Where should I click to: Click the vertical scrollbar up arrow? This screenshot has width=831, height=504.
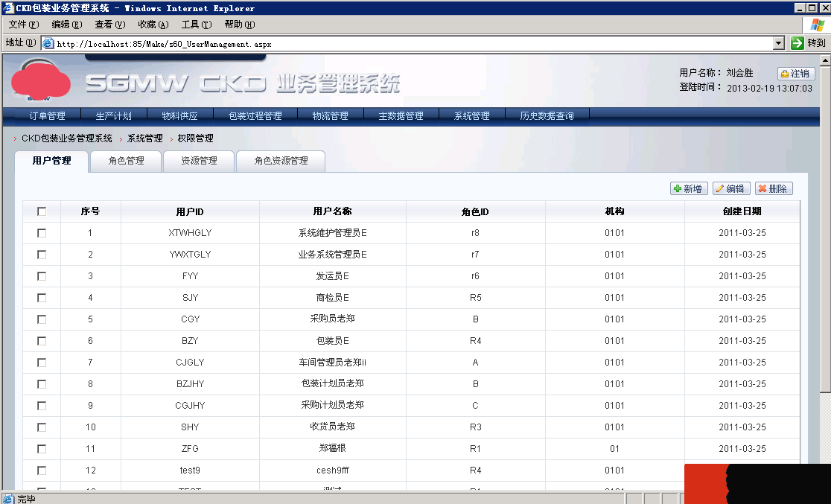click(825, 61)
